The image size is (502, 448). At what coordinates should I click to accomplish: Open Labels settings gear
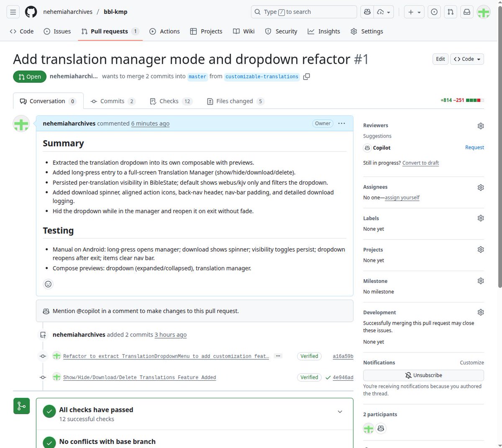point(481,218)
